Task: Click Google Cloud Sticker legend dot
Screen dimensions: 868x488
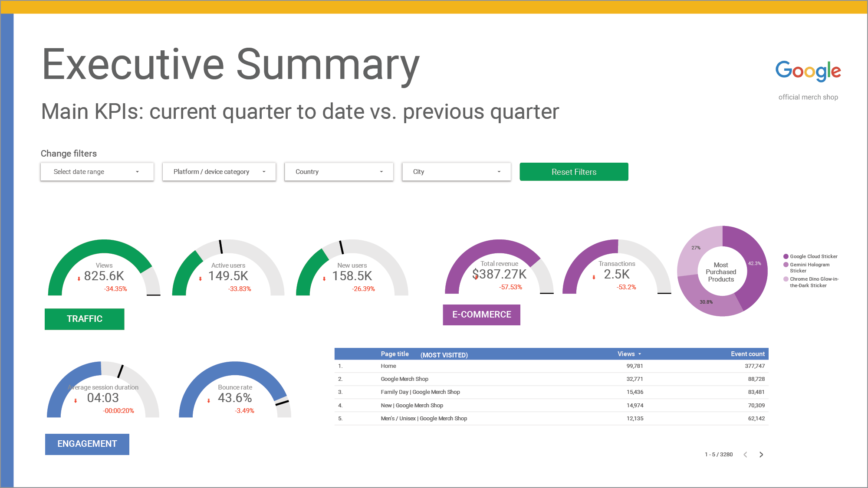Action: (x=786, y=256)
